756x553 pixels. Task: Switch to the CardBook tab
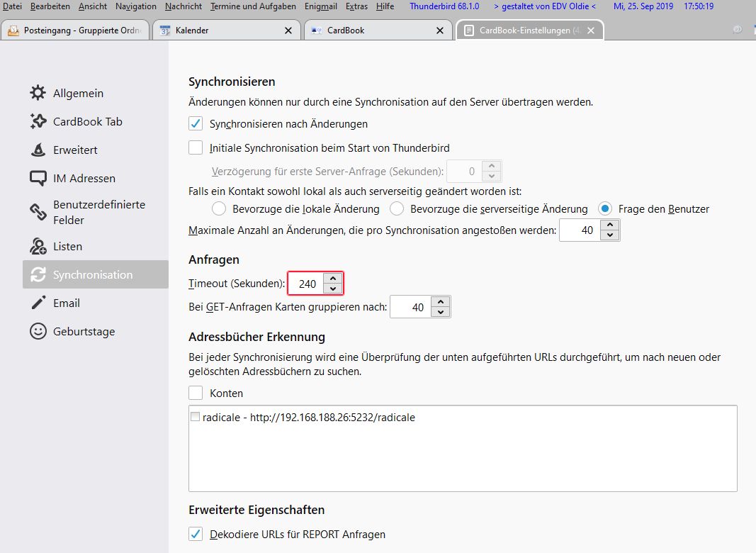pyautogui.click(x=378, y=30)
